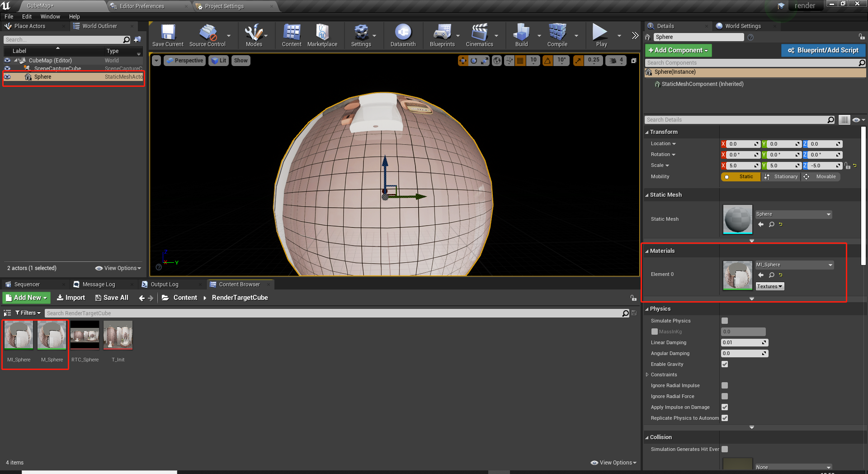868x474 pixels.
Task: Open the Window menu
Action: point(50,16)
